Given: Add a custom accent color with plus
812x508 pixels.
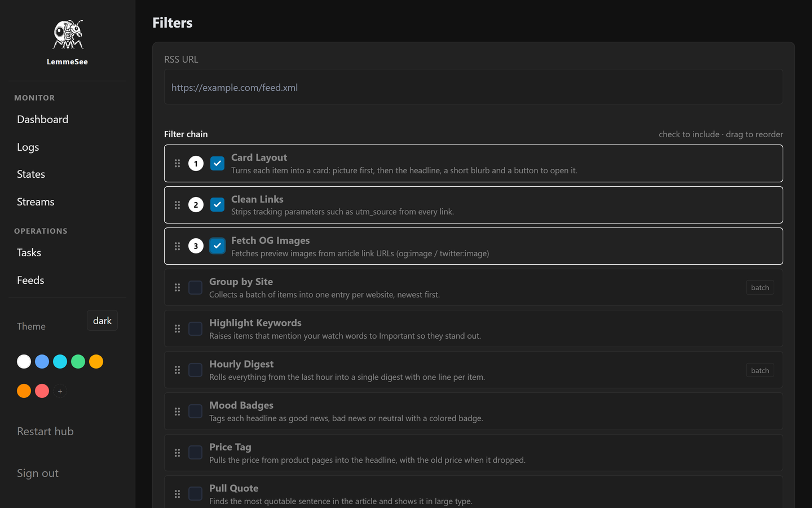Looking at the screenshot, I should pos(60,391).
